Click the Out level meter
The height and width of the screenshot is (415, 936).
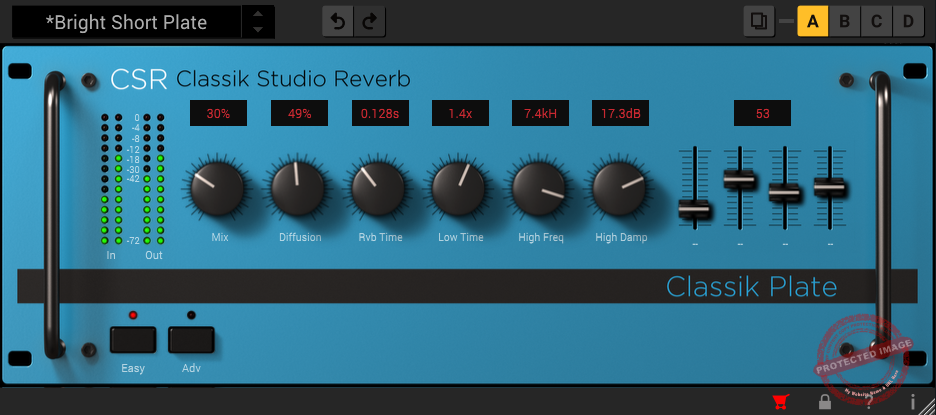pyautogui.click(x=153, y=179)
